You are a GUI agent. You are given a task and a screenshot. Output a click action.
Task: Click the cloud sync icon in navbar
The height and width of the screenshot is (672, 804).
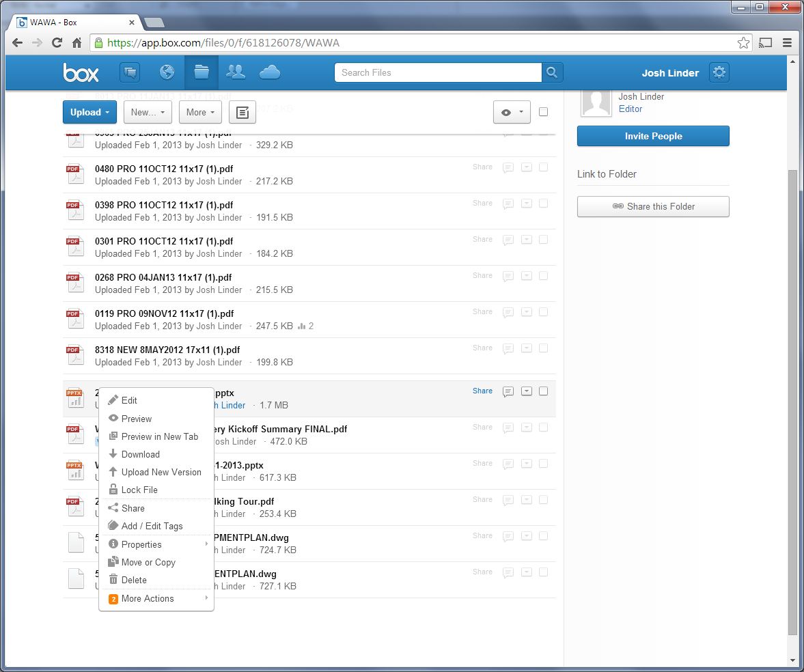point(269,72)
